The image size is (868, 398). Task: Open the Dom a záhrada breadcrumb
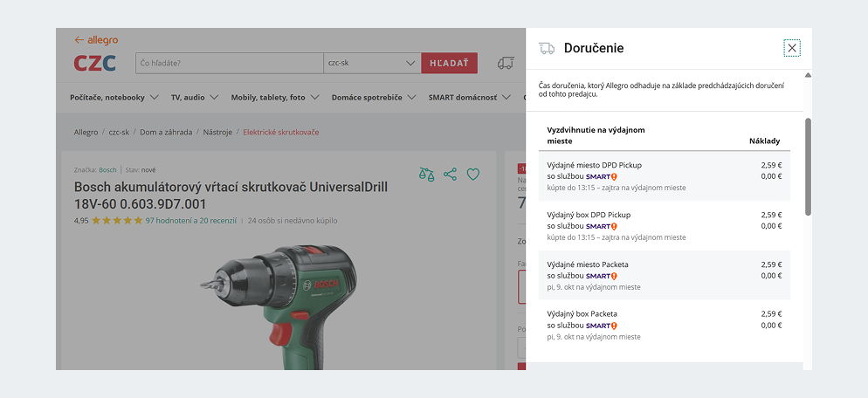pos(166,133)
